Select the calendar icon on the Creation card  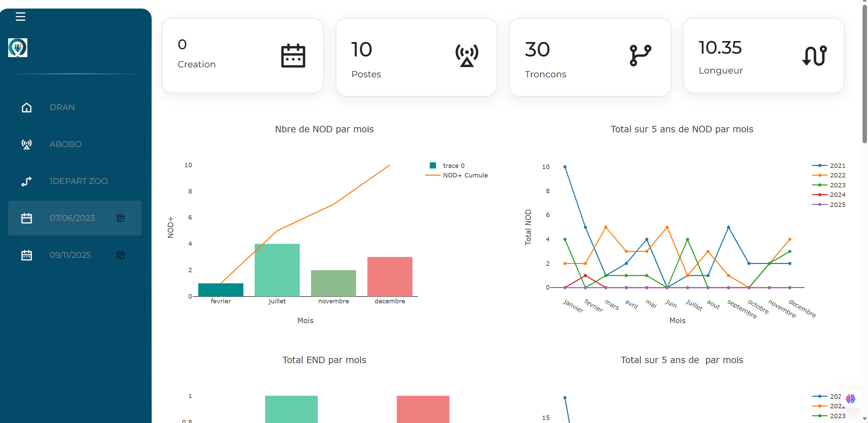coord(293,55)
